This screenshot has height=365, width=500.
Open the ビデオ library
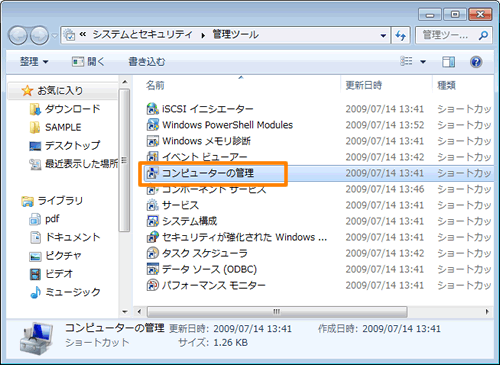click(51, 274)
